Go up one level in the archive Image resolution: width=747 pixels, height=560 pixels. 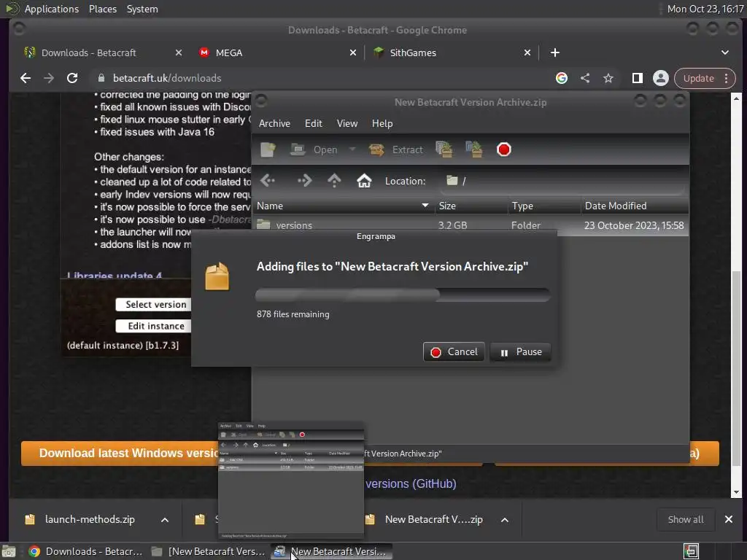tap(334, 181)
